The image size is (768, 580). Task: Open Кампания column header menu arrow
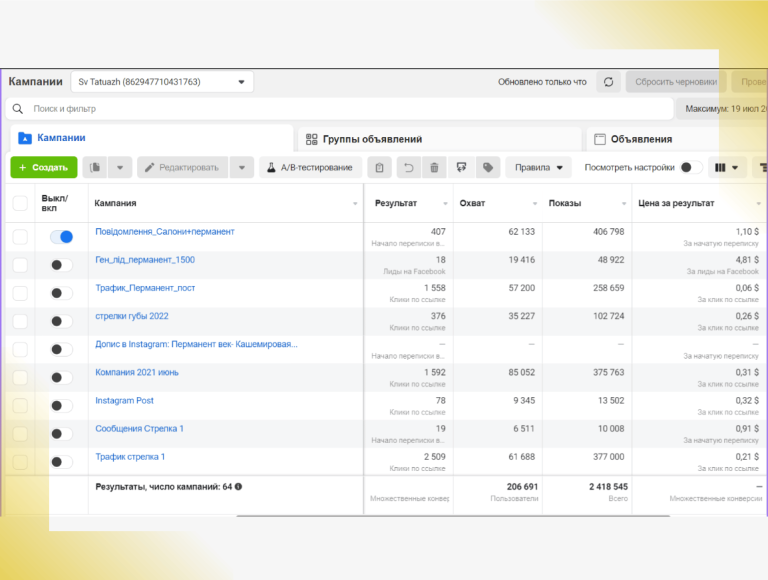355,203
